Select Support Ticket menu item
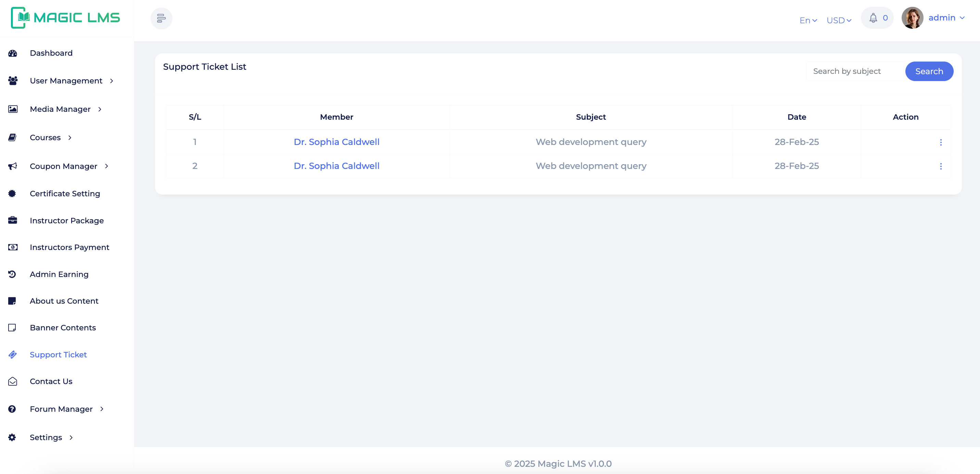The image size is (980, 474). 58,355
